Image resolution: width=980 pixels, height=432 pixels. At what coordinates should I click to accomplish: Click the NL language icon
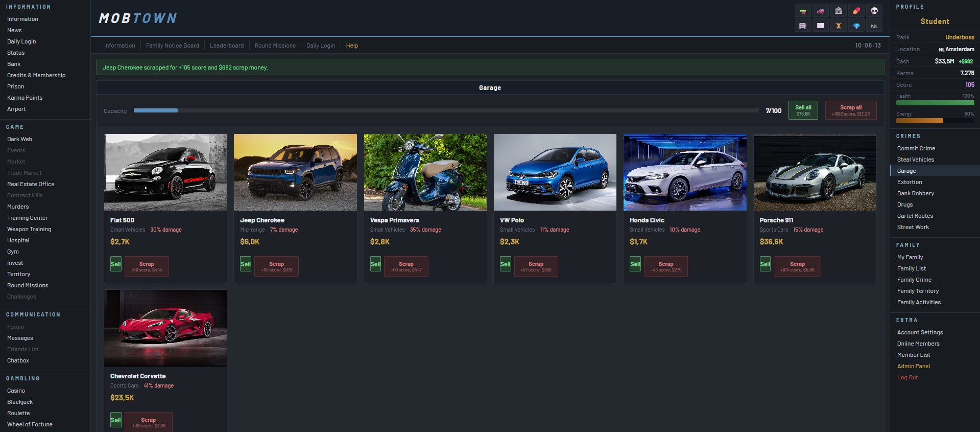pos(874,26)
